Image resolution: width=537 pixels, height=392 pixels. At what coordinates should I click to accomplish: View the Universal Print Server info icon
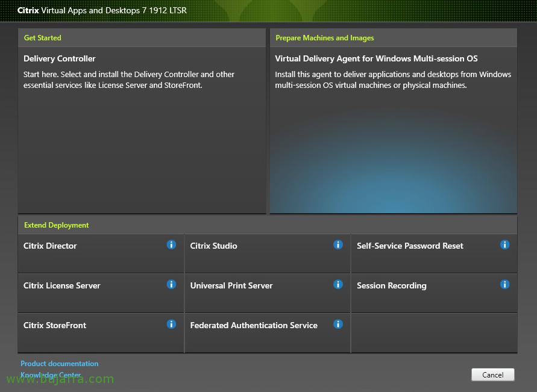tap(338, 284)
